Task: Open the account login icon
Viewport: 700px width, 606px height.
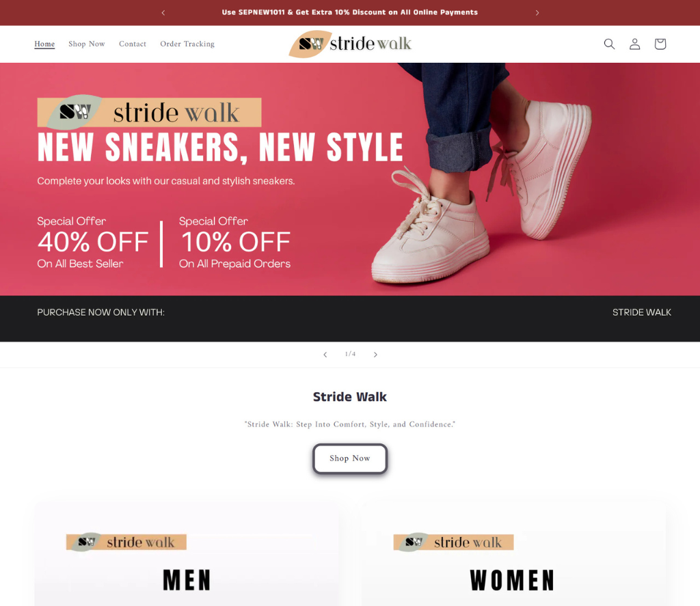Action: pos(634,44)
